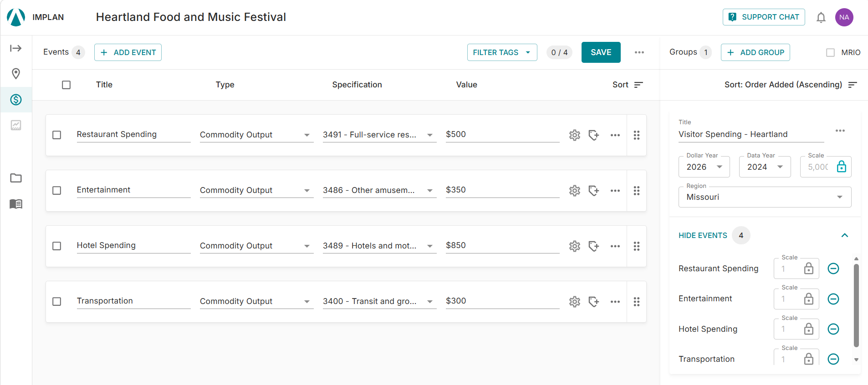This screenshot has width=868, height=385.
Task: Add tag to Transportation event
Action: pyautogui.click(x=594, y=302)
